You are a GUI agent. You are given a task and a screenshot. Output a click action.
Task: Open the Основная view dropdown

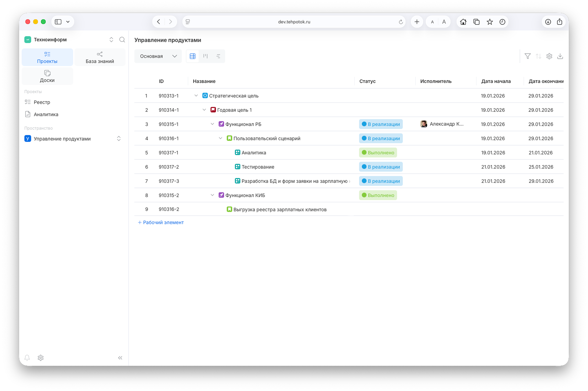pos(158,56)
